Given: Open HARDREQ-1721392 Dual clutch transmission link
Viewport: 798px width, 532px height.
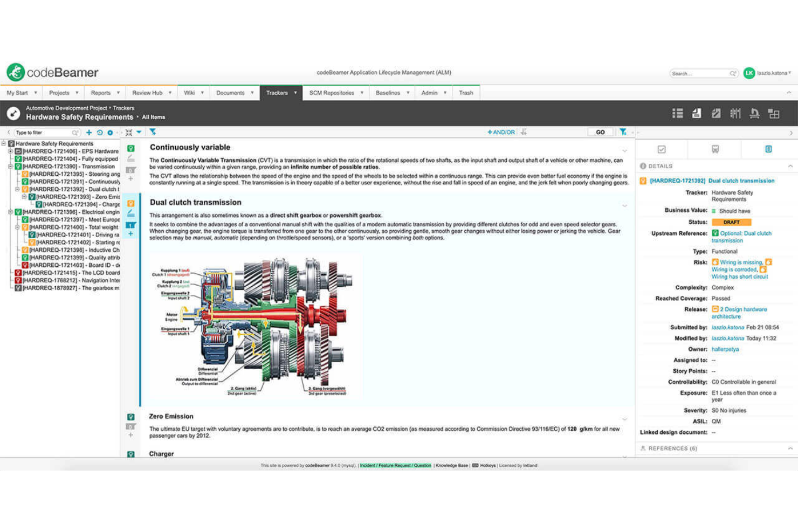Looking at the screenshot, I should click(x=712, y=181).
